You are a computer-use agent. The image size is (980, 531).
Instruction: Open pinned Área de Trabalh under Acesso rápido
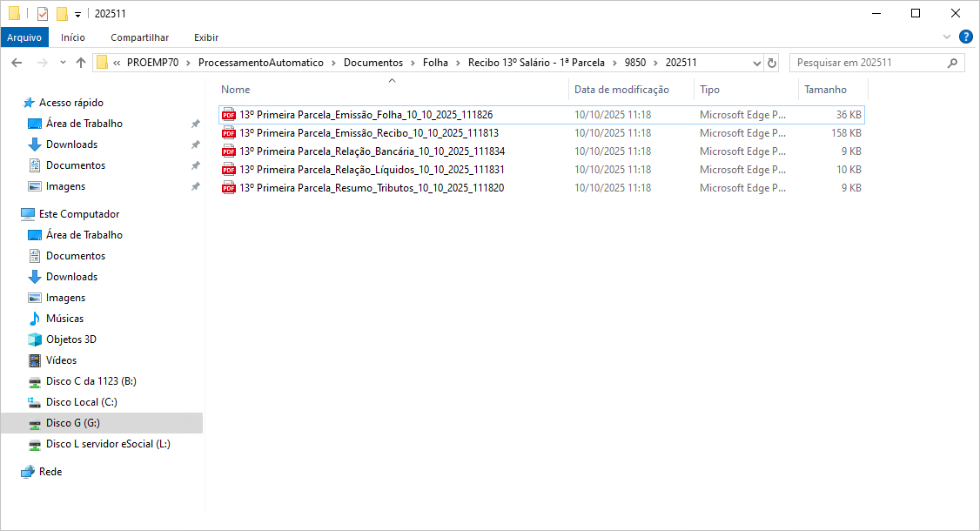[84, 124]
